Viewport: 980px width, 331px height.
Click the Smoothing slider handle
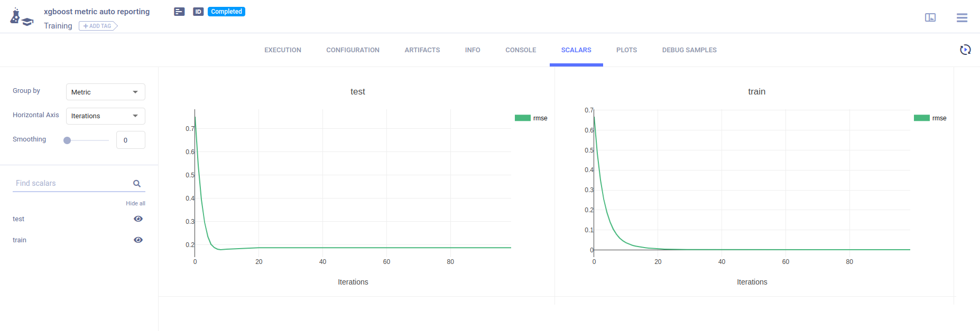pos(67,140)
